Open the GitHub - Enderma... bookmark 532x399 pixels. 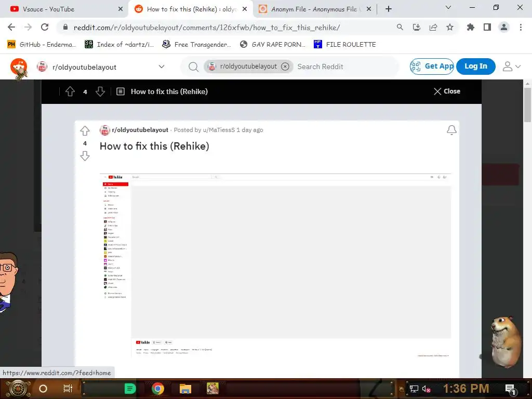coord(42,45)
